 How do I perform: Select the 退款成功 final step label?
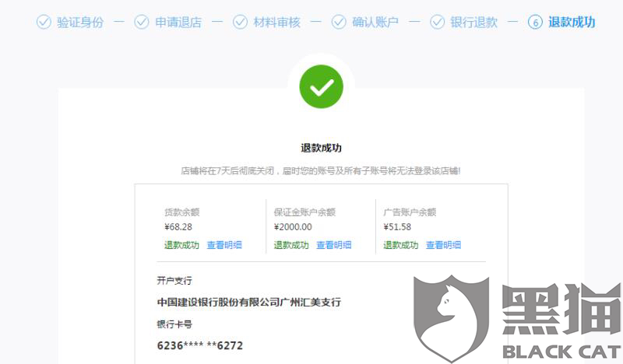(x=572, y=23)
